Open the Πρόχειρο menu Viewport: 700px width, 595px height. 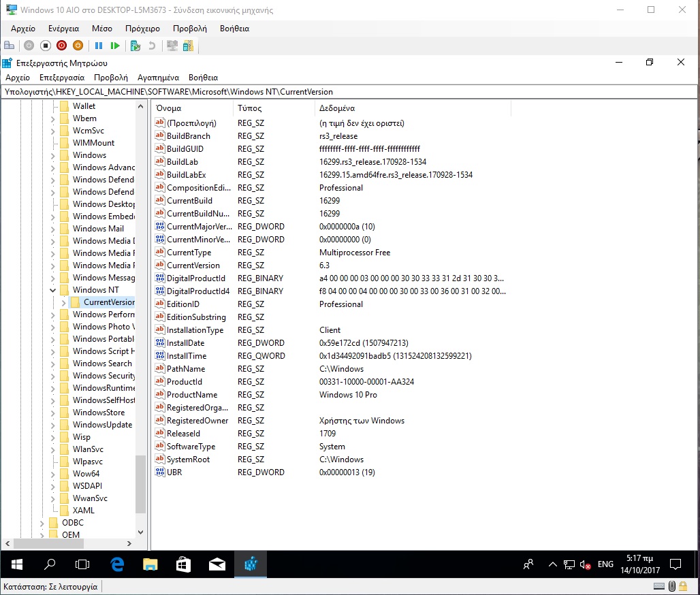(142, 29)
